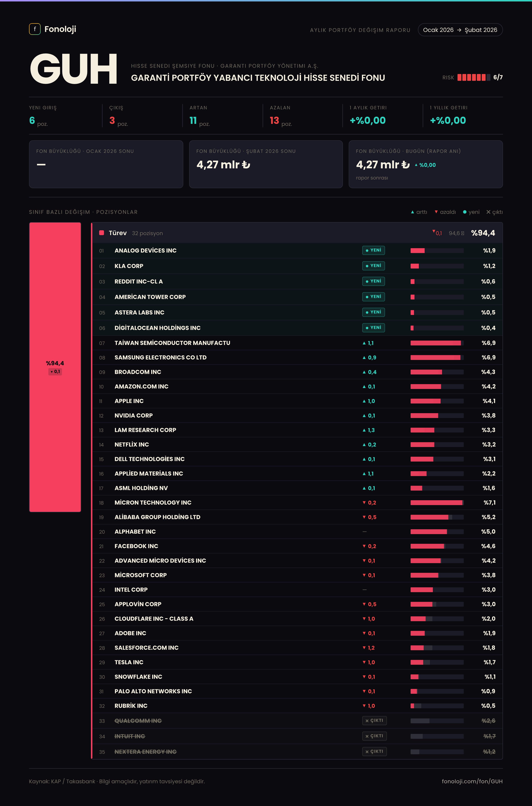Select the Garanti Portföy Yabancı Teknoloji fund title
The width and height of the screenshot is (532, 806).
[258, 78]
